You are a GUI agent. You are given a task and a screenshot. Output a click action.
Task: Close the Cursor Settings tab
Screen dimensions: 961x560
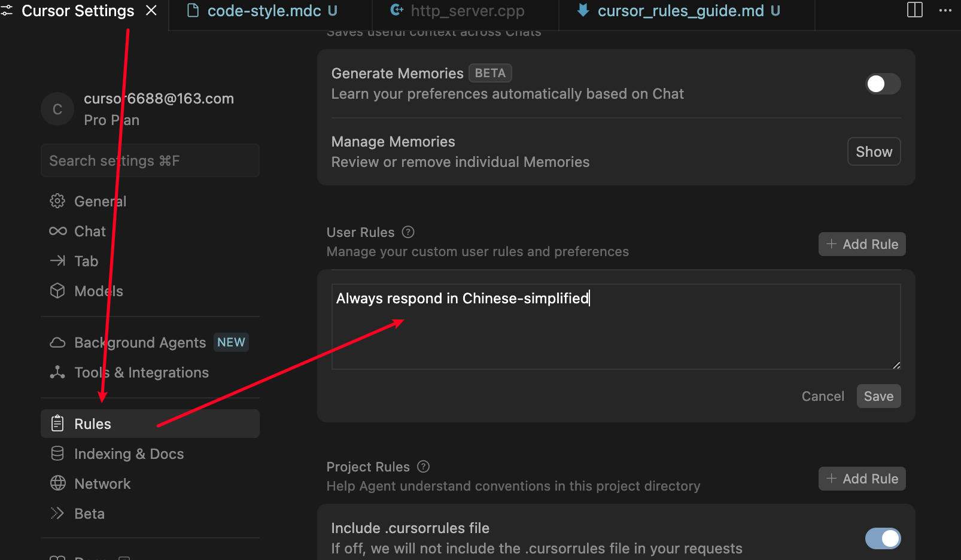coord(151,11)
